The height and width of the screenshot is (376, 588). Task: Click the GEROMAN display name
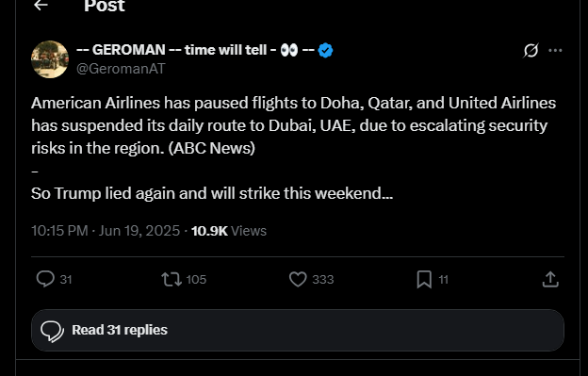point(195,50)
